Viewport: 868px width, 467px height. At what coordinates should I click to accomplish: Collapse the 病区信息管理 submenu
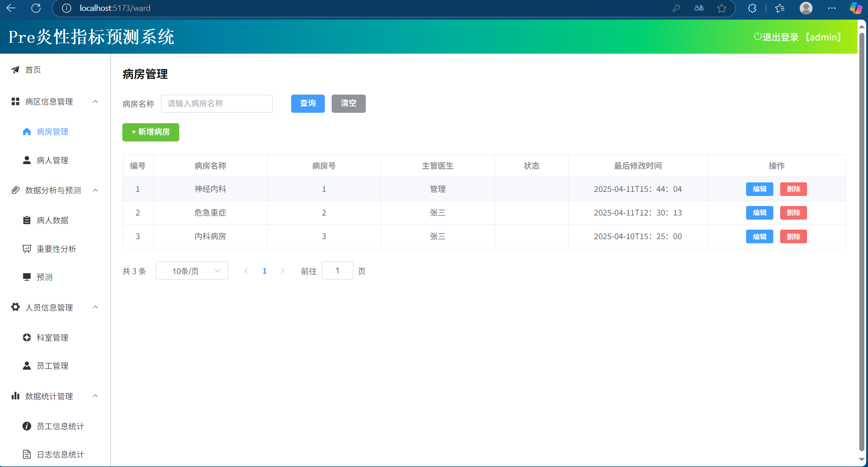pyautogui.click(x=95, y=101)
